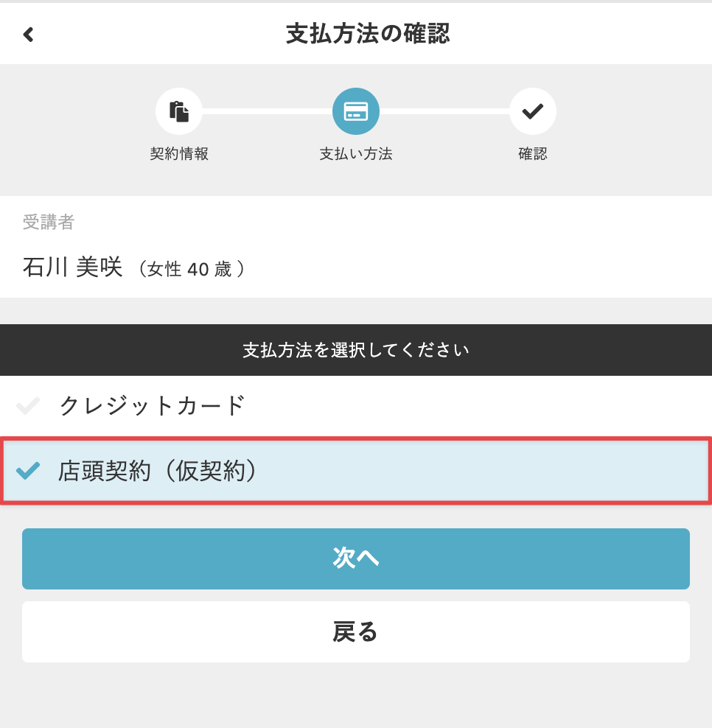712x728 pixels.
Task: Click the 受講者 field label
Action: click(49, 222)
